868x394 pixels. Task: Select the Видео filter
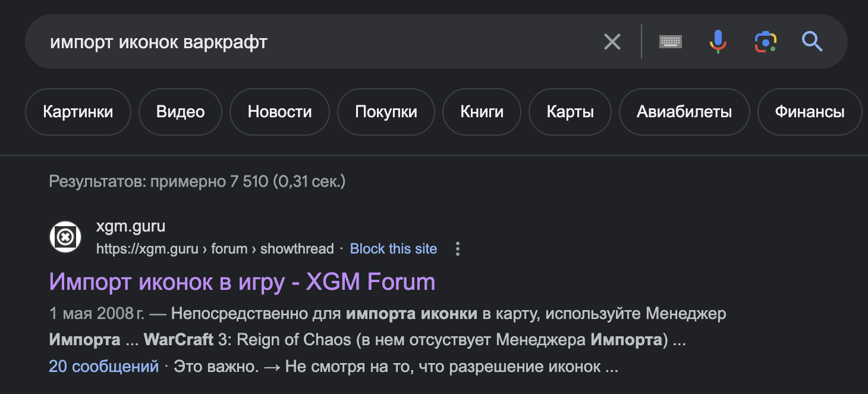180,112
